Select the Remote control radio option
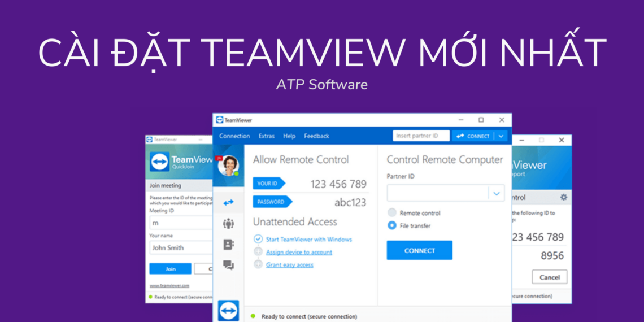This screenshot has width=644, height=322. [392, 213]
